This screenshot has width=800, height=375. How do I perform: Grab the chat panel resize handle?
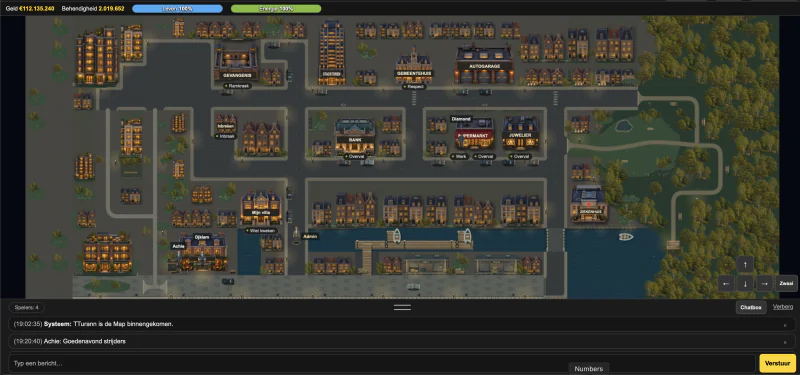tap(402, 307)
